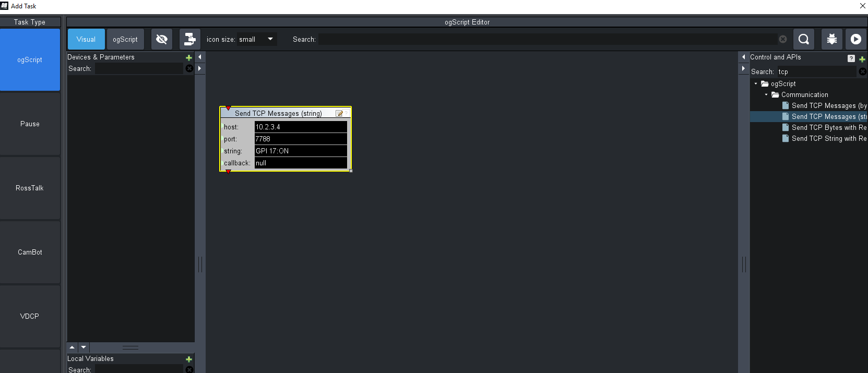
Task: Click the left vertical splitter grip
Action: click(200, 264)
